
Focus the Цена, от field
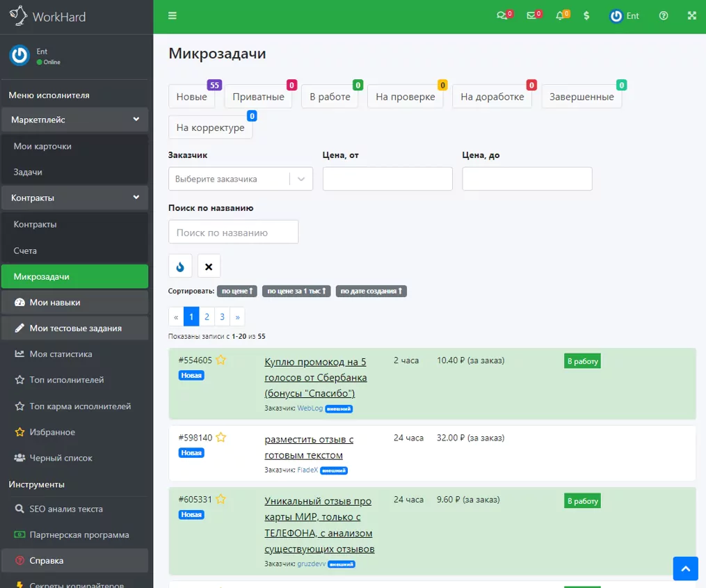pyautogui.click(x=387, y=179)
